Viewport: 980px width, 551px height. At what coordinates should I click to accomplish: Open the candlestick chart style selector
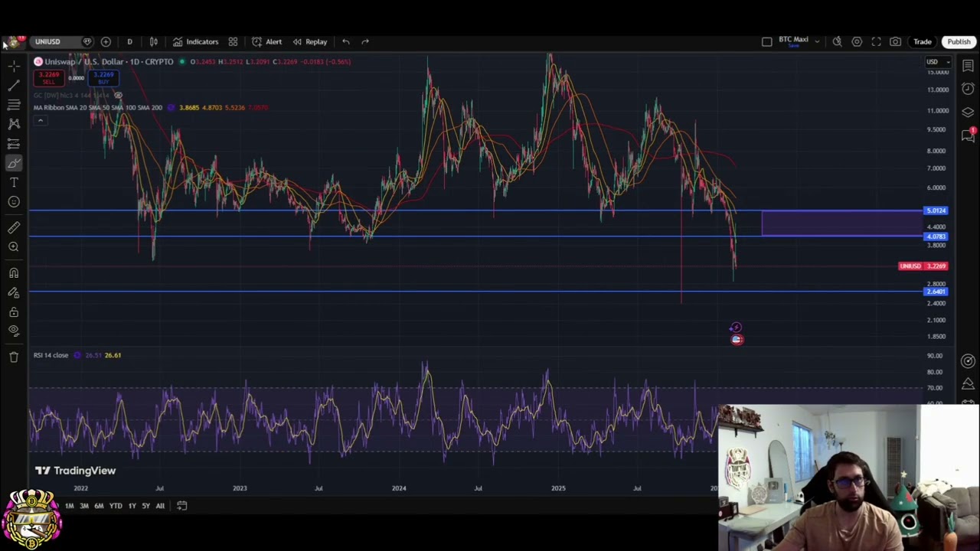pyautogui.click(x=154, y=42)
